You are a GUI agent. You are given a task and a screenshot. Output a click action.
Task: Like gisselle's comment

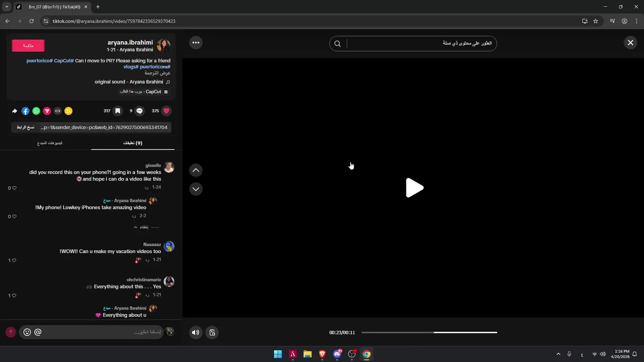point(14,188)
